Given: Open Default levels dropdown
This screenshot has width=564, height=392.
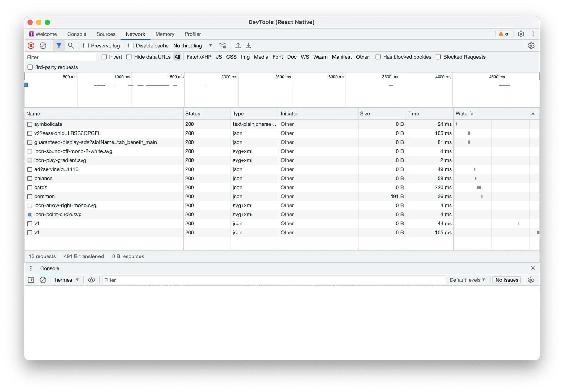Looking at the screenshot, I should (x=467, y=280).
